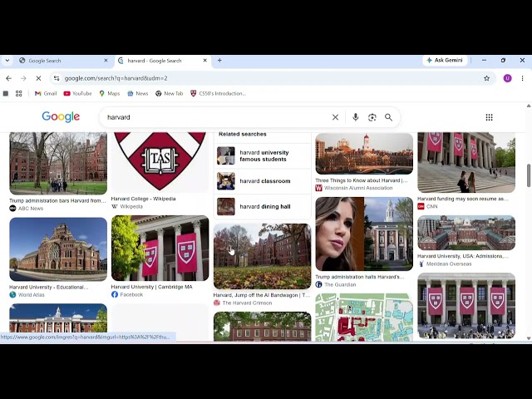Open Wisconsin Alumni Association skyline image
The width and height of the screenshot is (532, 399).
coord(364,154)
